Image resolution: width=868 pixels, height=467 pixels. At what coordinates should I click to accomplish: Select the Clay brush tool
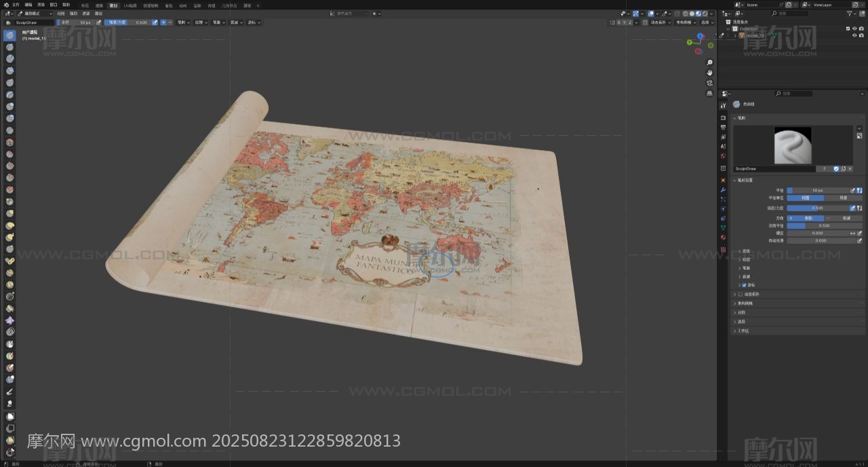[x=10, y=59]
